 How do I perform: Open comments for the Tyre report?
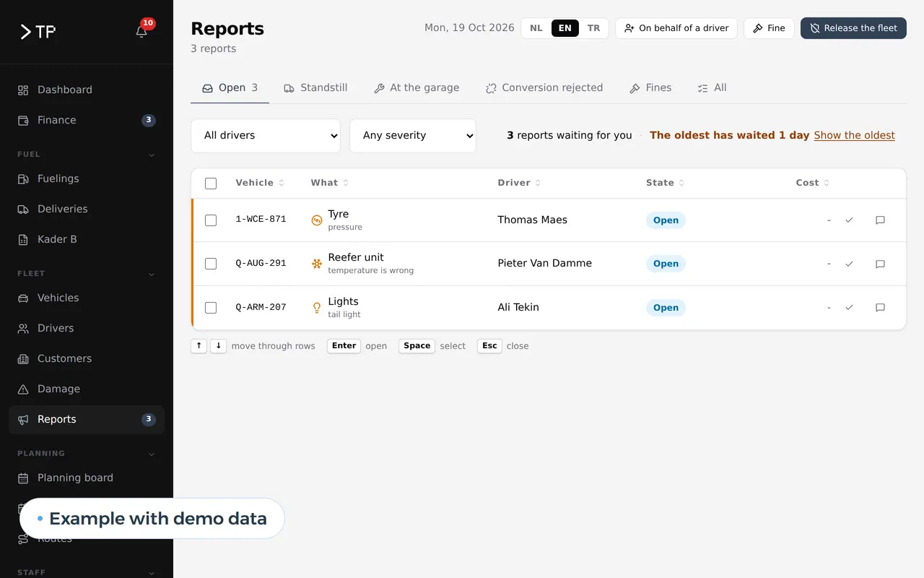[x=880, y=220]
